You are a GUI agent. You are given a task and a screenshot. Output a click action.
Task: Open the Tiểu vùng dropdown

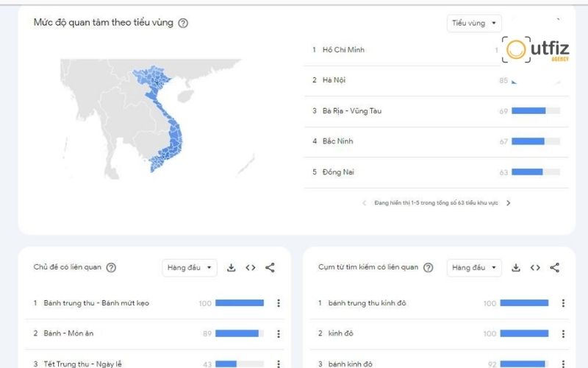474,24
